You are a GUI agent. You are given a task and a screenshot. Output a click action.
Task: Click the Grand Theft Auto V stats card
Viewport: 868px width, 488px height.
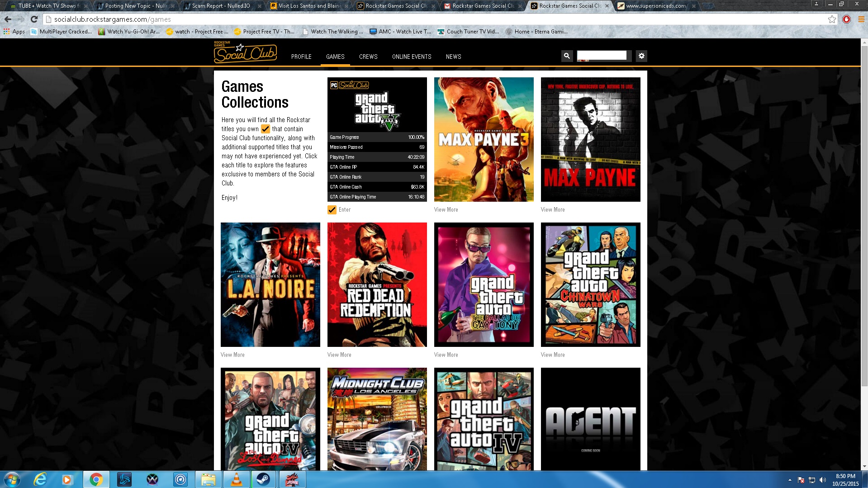(377, 139)
